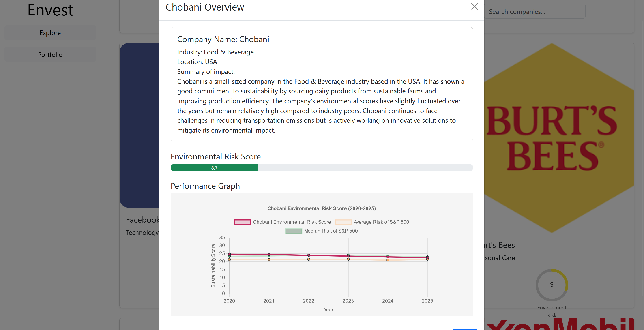The height and width of the screenshot is (330, 644).
Task: Click the 2025 orange Average Risk point
Action: (x=427, y=259)
